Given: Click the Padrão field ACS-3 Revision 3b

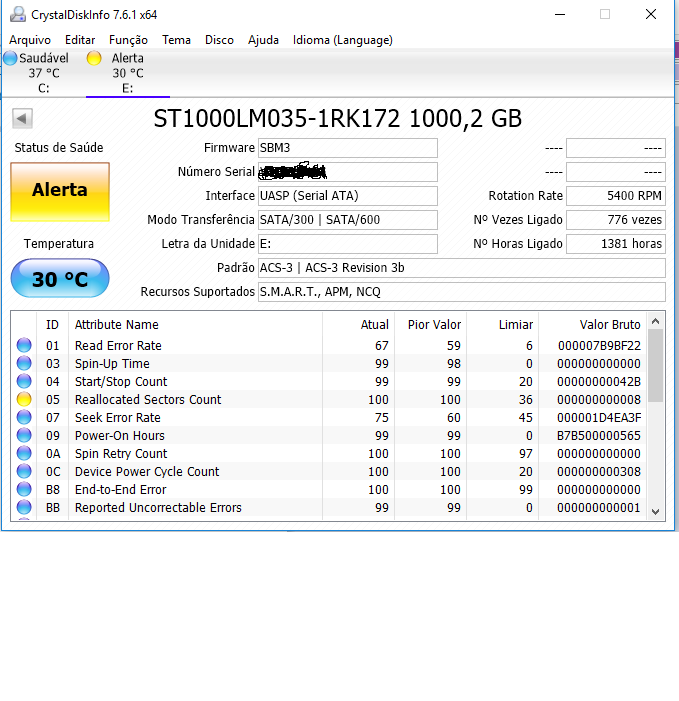Looking at the screenshot, I should point(462,268).
